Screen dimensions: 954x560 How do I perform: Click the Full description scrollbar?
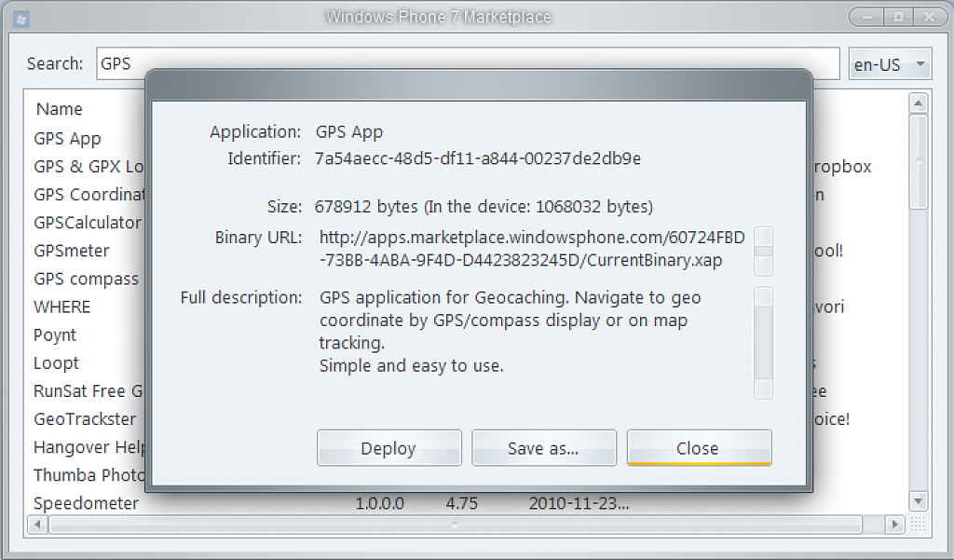point(764,343)
